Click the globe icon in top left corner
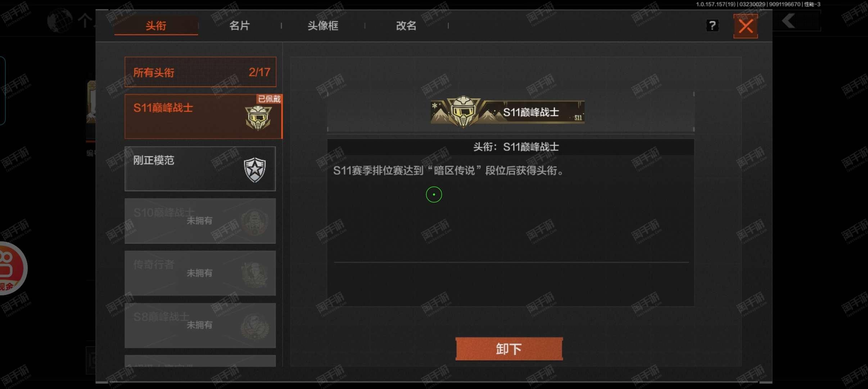The width and height of the screenshot is (868, 389). (59, 21)
